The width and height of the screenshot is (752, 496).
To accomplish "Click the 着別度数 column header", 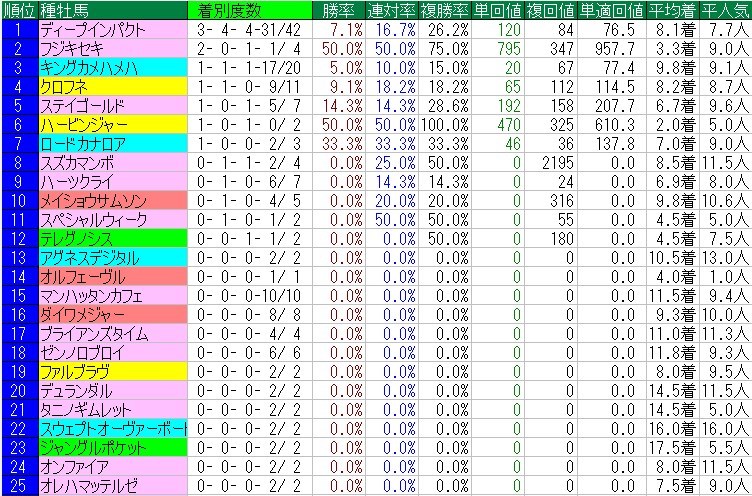I will (x=249, y=11).
